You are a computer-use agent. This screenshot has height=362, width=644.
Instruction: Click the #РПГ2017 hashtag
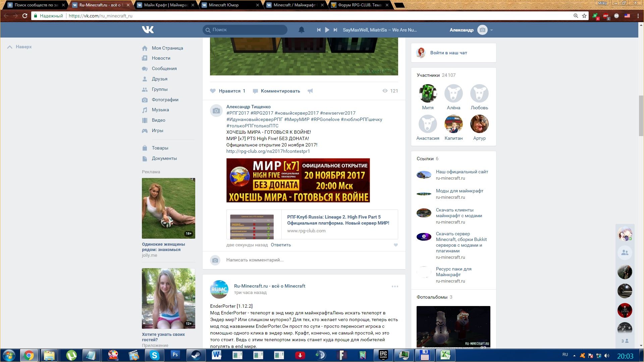coord(238,113)
